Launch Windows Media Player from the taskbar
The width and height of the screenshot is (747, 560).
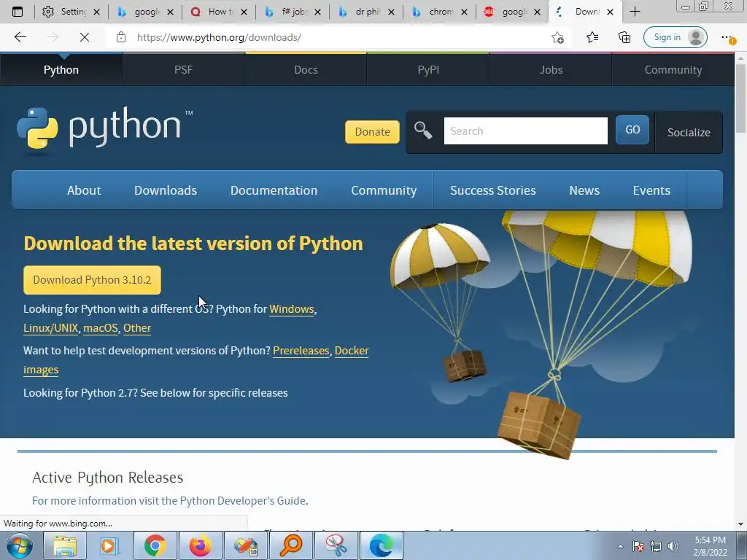click(x=109, y=545)
